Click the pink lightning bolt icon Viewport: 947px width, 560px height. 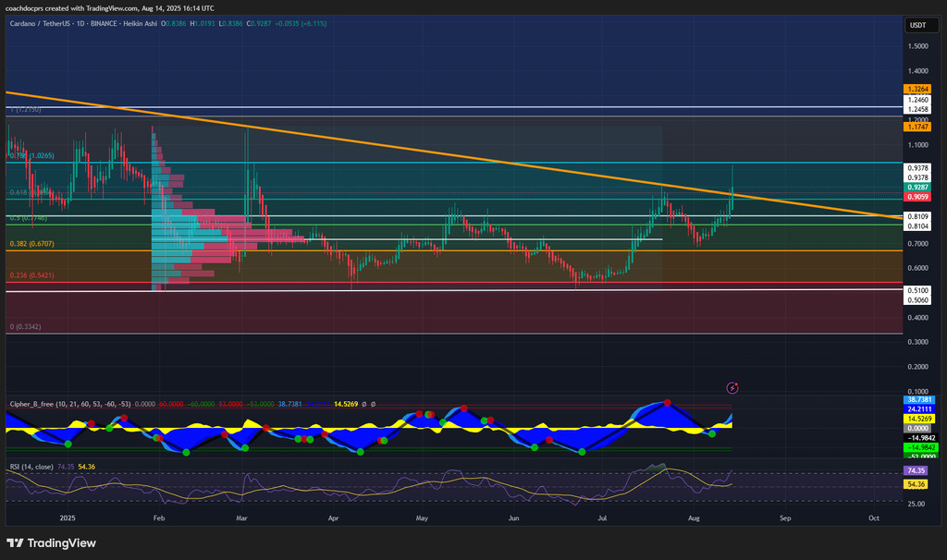coord(732,388)
